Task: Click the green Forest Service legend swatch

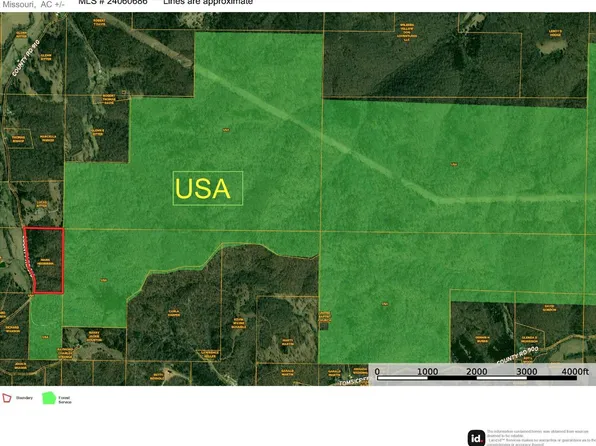Action: (49, 398)
